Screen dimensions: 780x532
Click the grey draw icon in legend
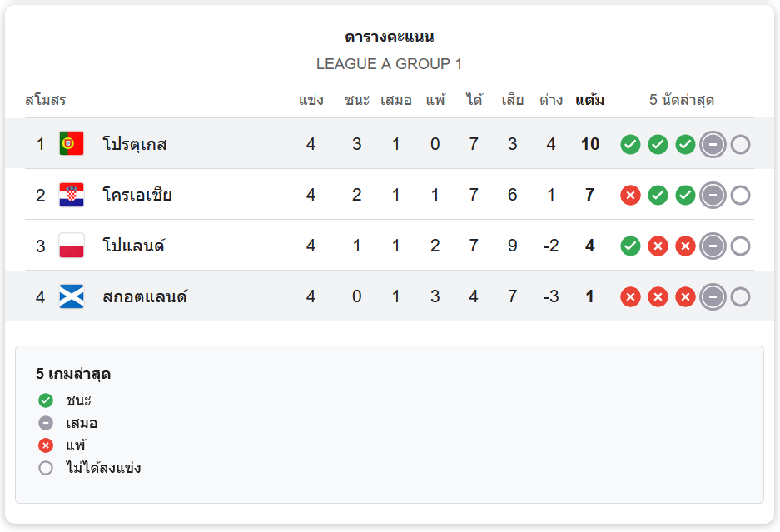[x=46, y=423]
